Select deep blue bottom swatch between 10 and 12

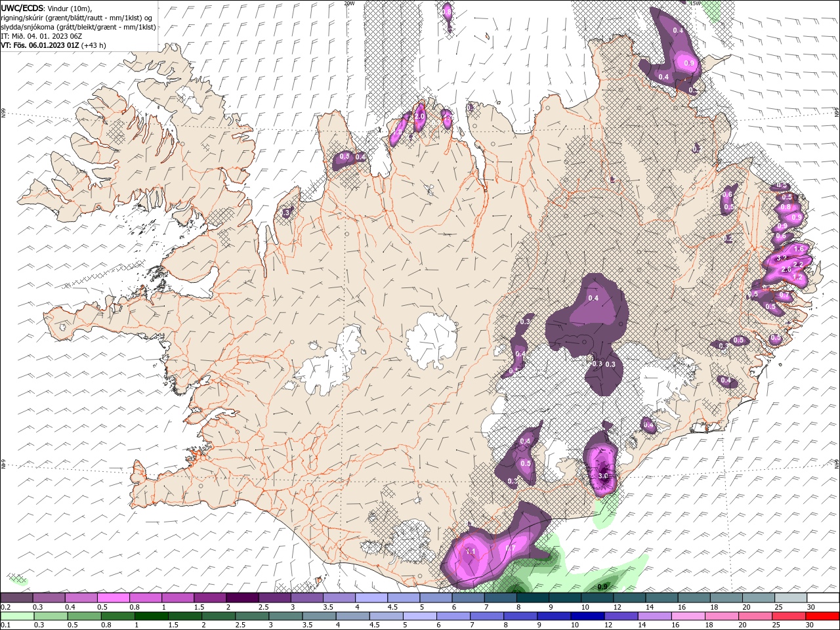click(587, 616)
